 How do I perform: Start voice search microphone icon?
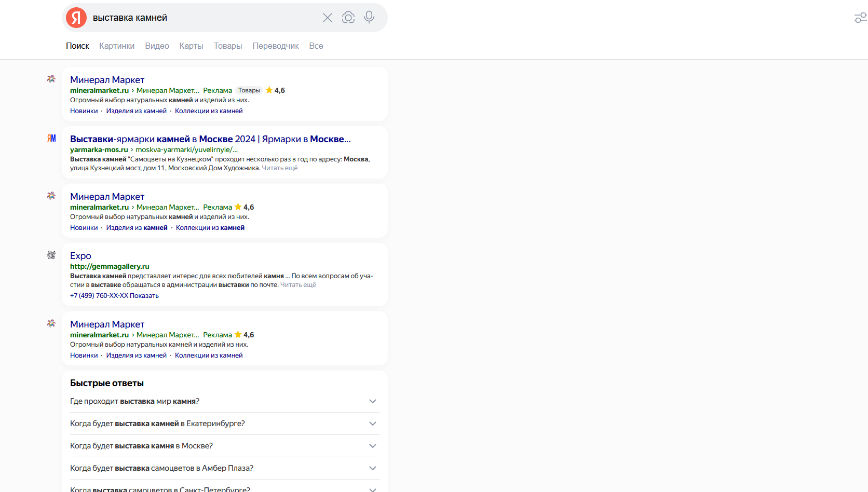tap(369, 18)
